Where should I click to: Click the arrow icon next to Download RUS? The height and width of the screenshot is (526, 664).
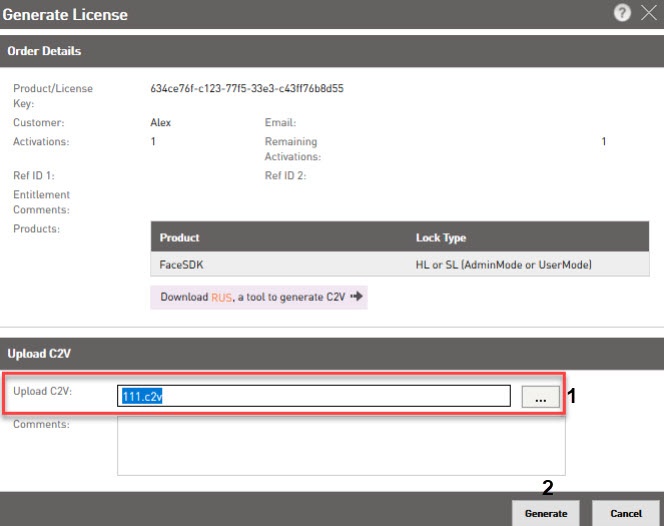pyautogui.click(x=357, y=296)
